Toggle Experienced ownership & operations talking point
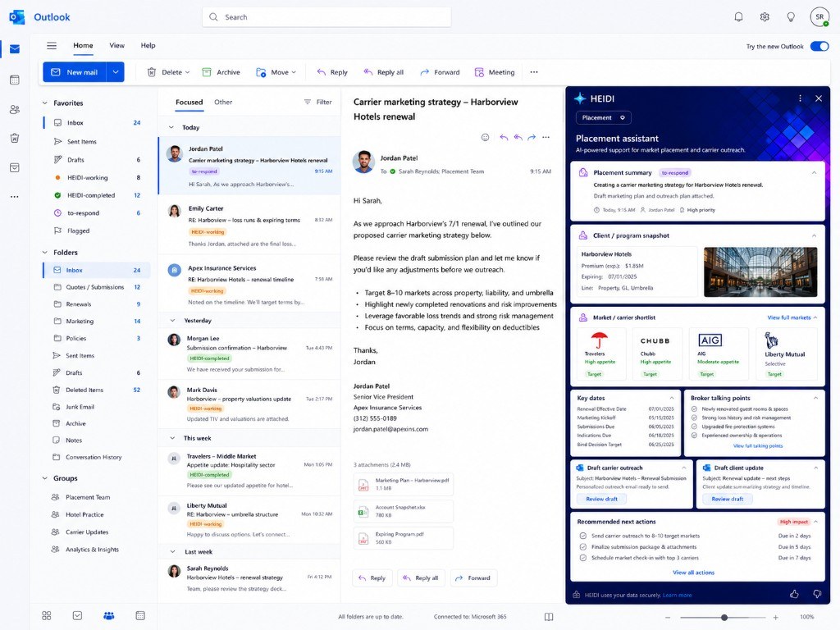 (x=694, y=436)
